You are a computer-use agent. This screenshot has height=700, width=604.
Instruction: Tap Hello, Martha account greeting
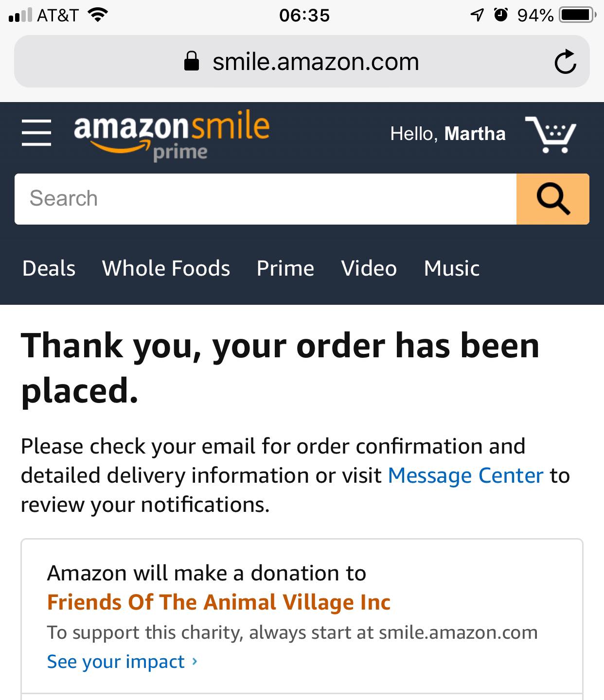tap(448, 134)
